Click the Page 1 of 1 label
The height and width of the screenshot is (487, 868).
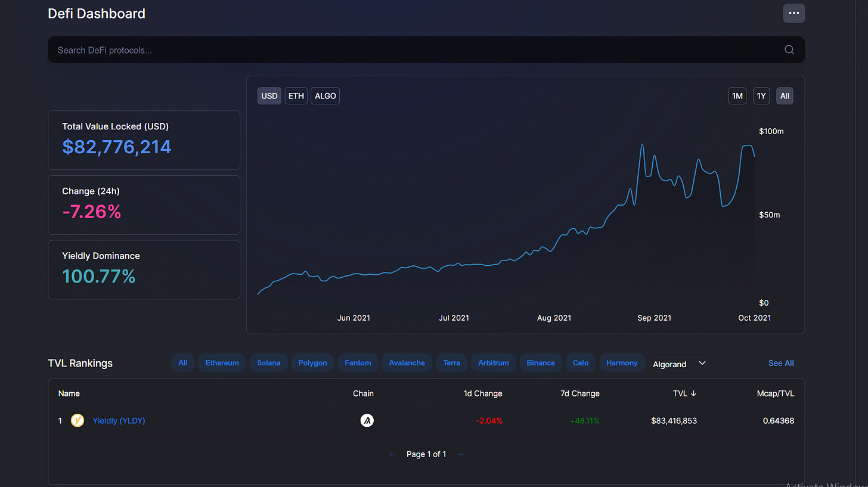point(426,454)
